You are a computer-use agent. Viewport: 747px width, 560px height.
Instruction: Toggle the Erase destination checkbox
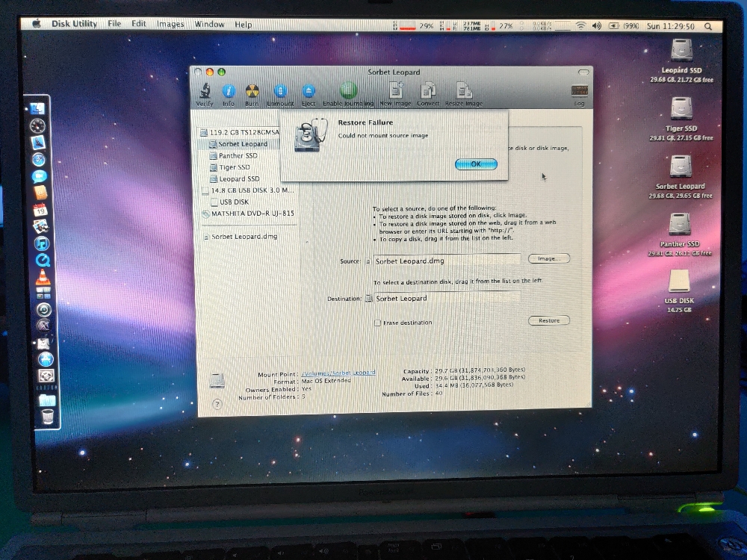click(377, 323)
